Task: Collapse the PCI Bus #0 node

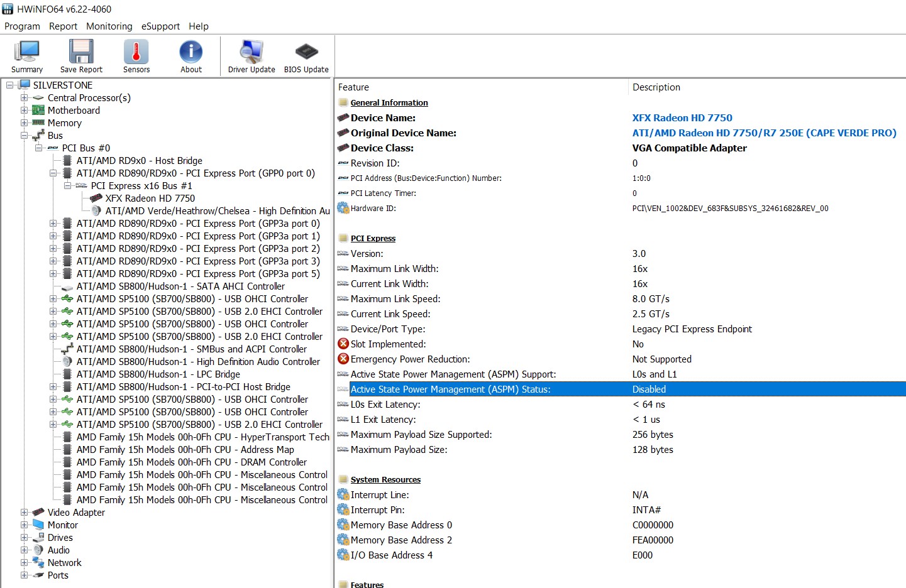Action: [x=38, y=148]
